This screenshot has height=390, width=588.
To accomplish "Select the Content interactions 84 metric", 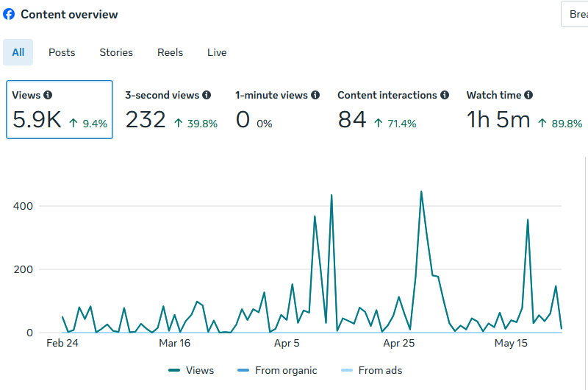I will [392, 110].
